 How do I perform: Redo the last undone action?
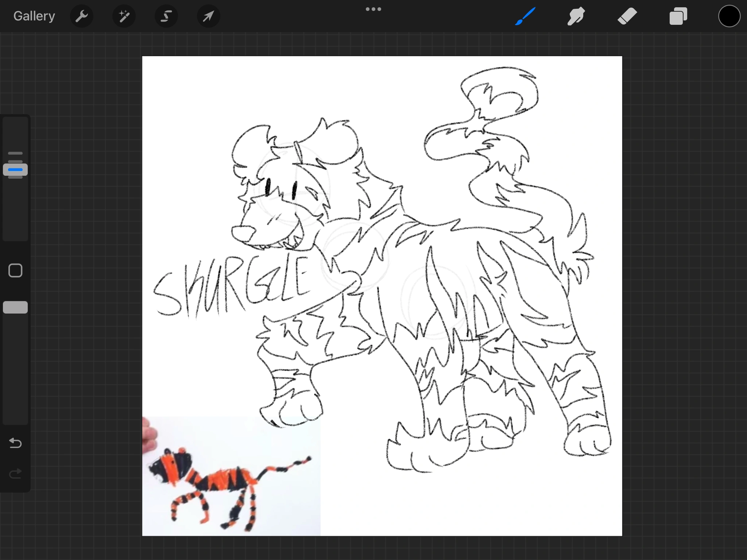pyautogui.click(x=15, y=474)
